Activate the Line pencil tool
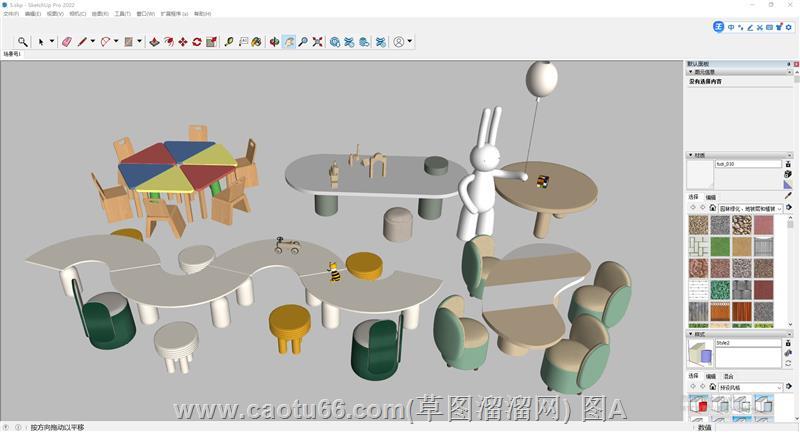 point(82,42)
